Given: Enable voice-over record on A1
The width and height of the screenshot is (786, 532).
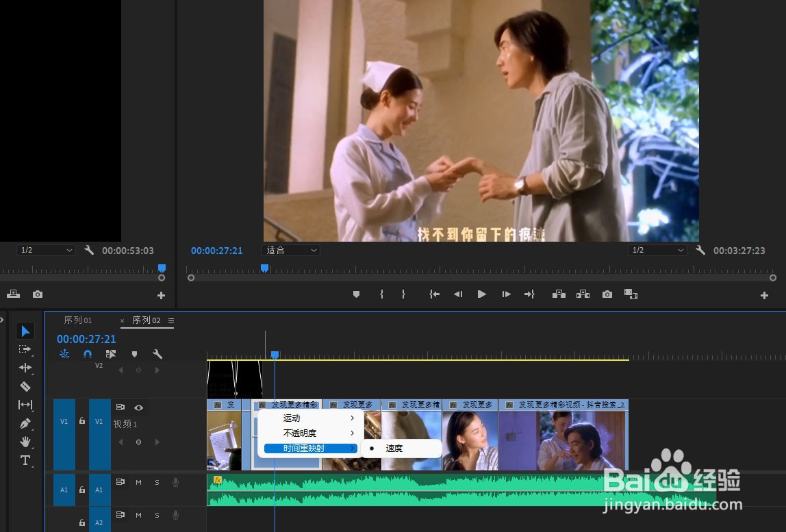Looking at the screenshot, I should pyautogui.click(x=175, y=482).
